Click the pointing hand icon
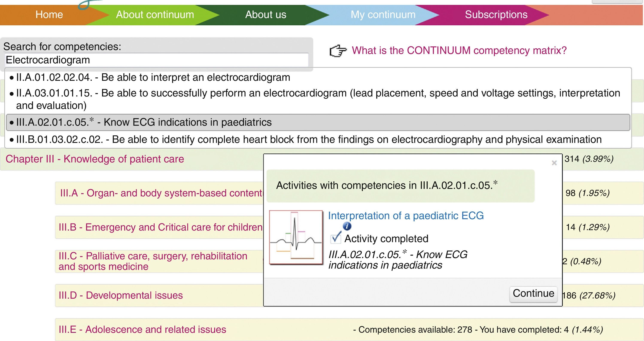644x341 pixels. click(338, 51)
